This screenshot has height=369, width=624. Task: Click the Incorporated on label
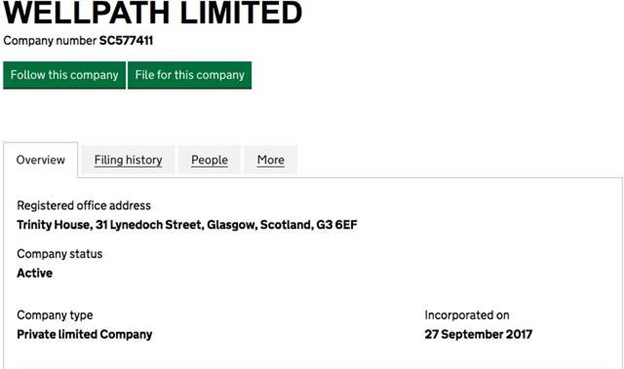(x=467, y=315)
